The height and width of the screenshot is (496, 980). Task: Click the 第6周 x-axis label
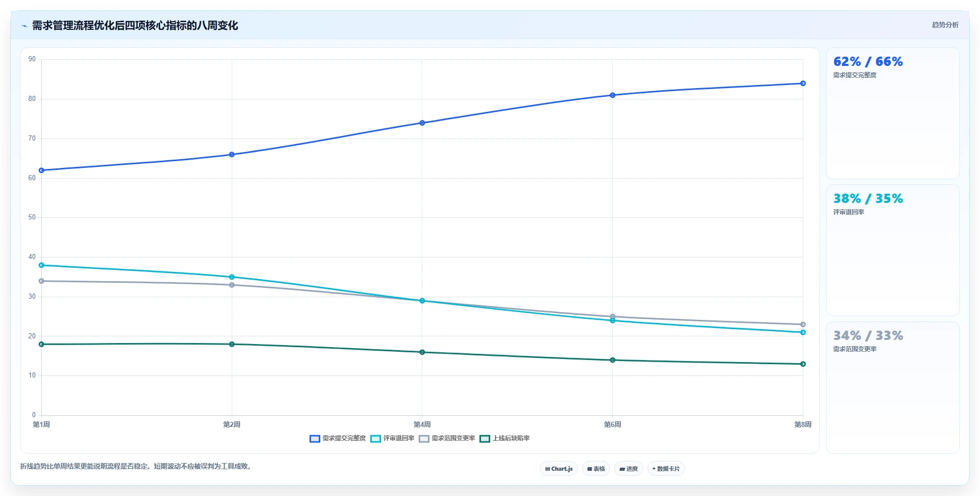[612, 425]
